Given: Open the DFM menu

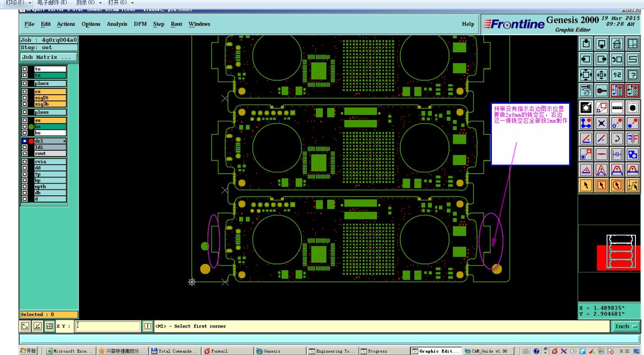Looking at the screenshot, I should click(140, 24).
